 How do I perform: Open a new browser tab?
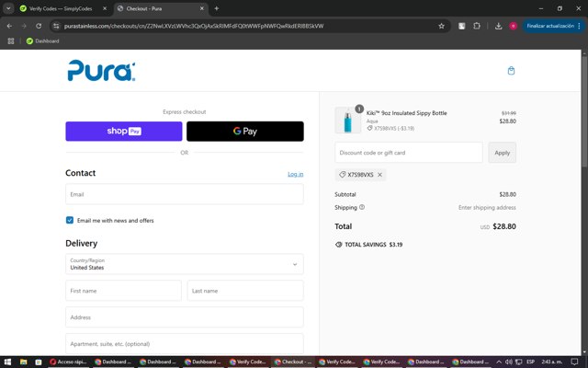click(217, 8)
